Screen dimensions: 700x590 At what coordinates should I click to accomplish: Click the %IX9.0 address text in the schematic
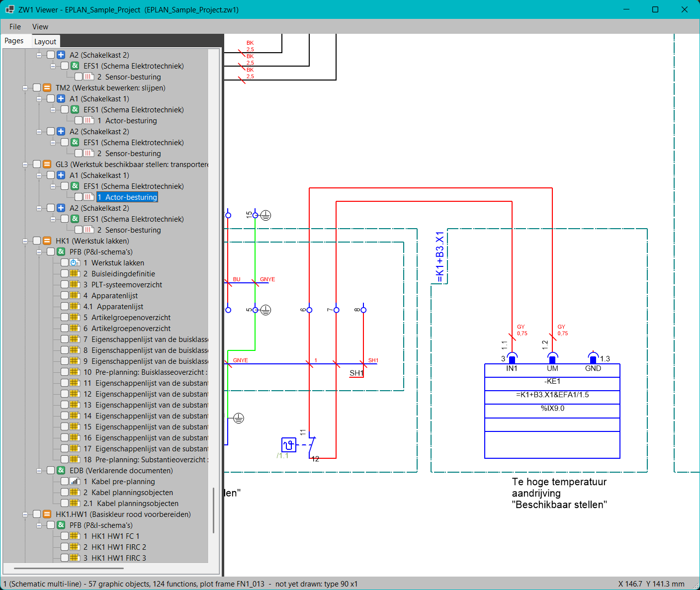(x=552, y=408)
